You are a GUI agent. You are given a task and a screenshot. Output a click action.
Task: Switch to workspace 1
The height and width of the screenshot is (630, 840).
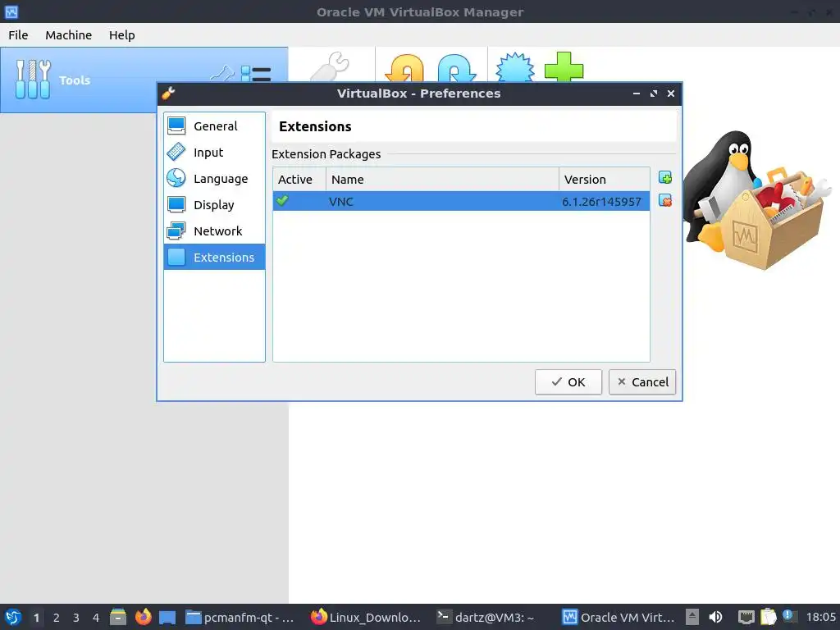(36, 618)
